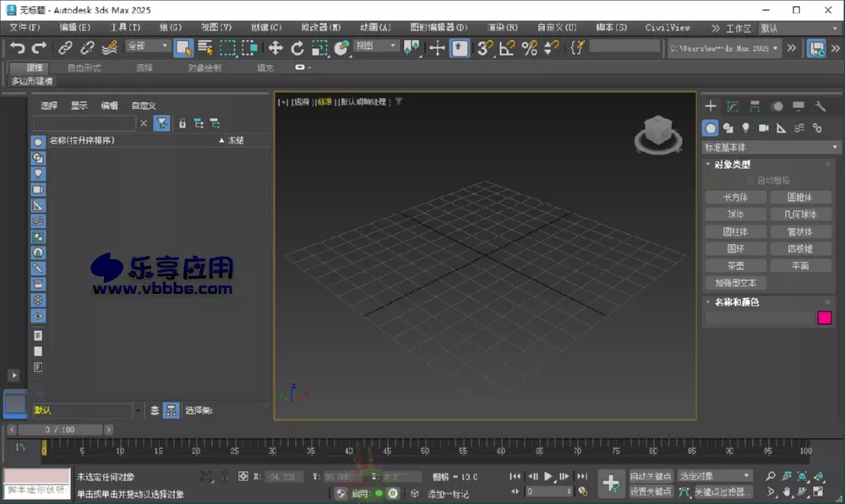Toggle cameras display filter in scene explorer
This screenshot has width=845, height=504.
coord(38,190)
